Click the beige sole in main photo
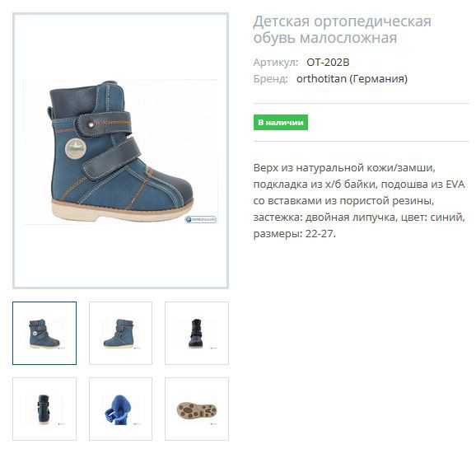Screen dimensions: 476x449 (x=121, y=212)
